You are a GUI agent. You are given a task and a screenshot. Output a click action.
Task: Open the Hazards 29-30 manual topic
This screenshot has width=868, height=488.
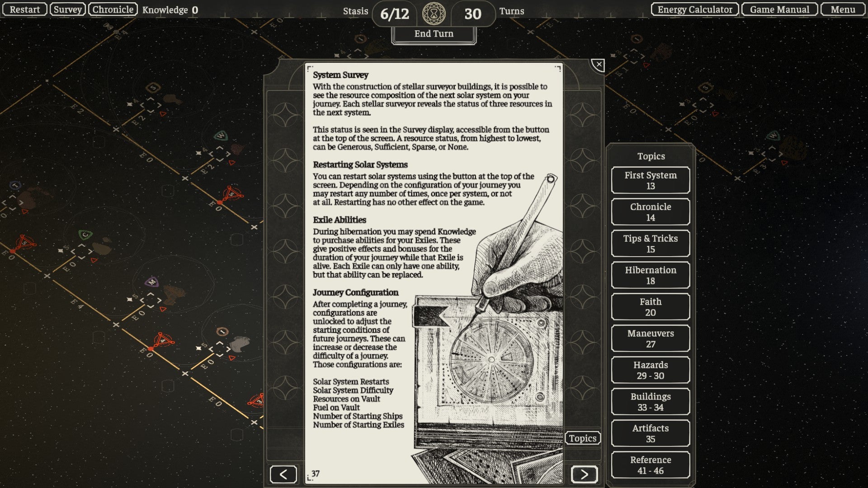[650, 370]
